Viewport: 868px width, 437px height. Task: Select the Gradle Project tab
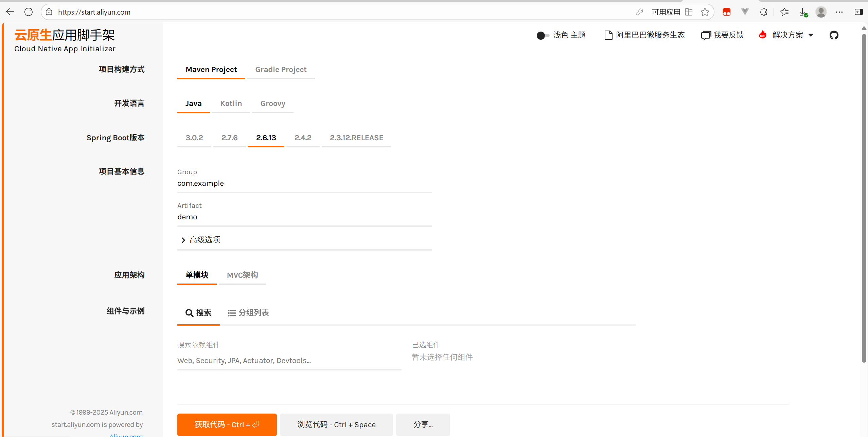pos(281,70)
